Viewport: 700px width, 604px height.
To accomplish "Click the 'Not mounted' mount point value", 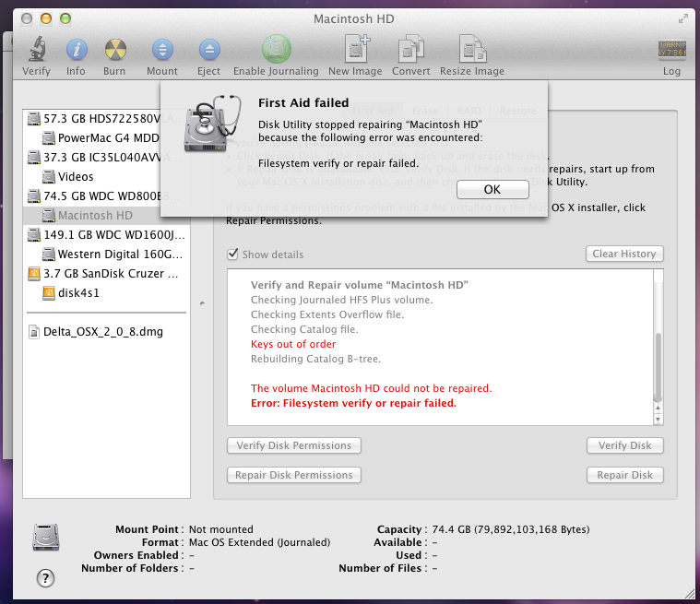I will [221, 529].
